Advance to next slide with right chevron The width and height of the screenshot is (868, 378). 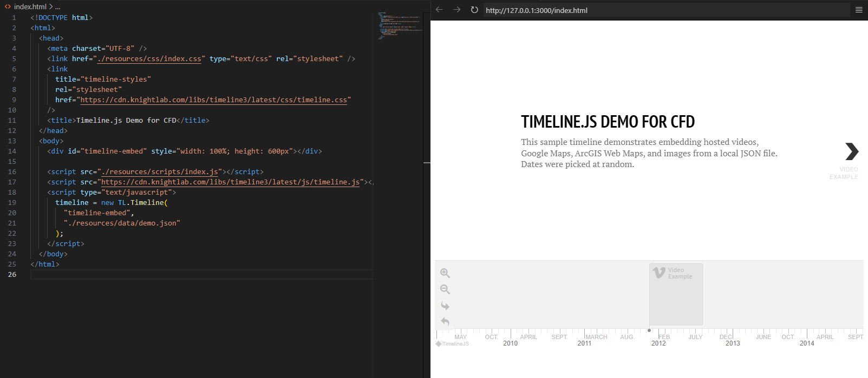[852, 151]
